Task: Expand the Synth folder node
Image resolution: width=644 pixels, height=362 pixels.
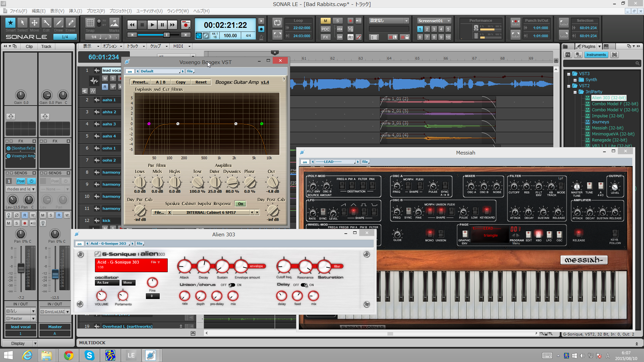Action: tap(575, 80)
